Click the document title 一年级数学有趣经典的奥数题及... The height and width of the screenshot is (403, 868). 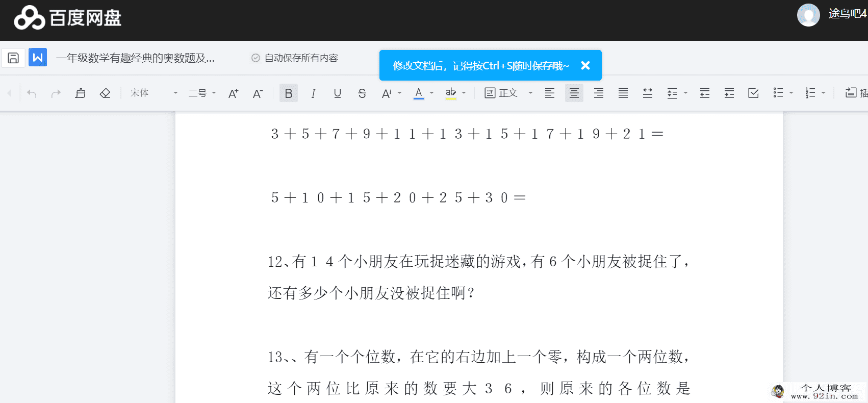(135, 58)
